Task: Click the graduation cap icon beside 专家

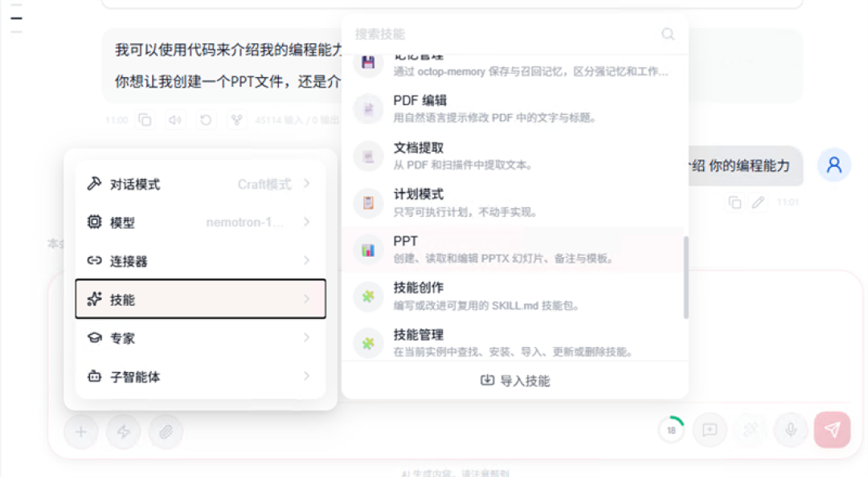Action: 94,337
